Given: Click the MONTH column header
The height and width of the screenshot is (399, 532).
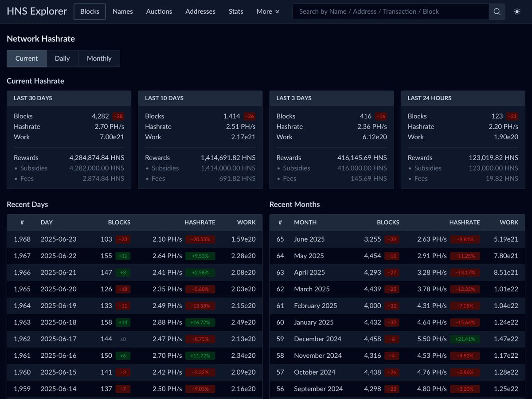Looking at the screenshot, I should click(305, 223).
